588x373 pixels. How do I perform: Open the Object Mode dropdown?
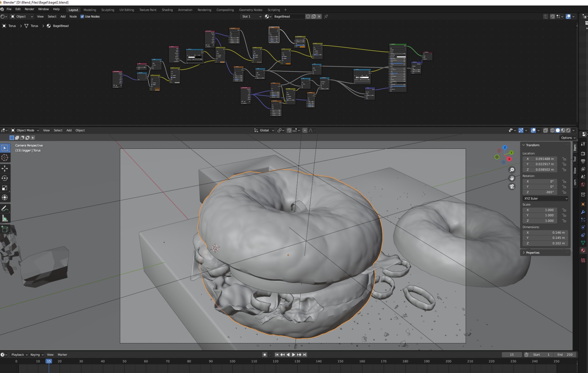pyautogui.click(x=25, y=130)
